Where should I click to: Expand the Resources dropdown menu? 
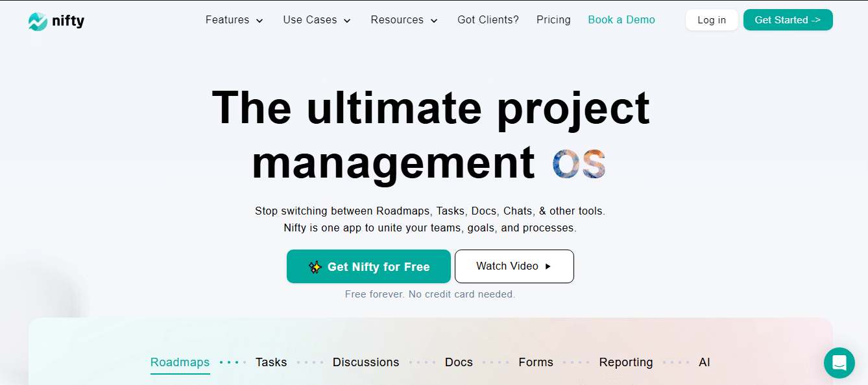click(404, 20)
